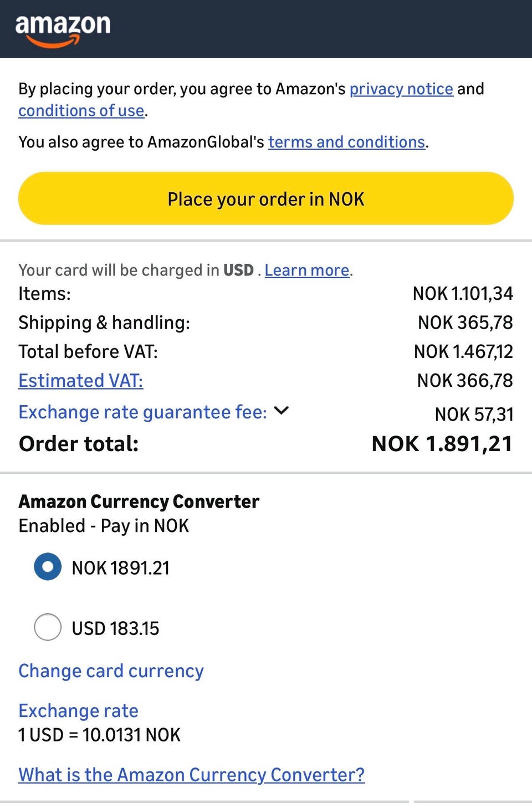Image resolution: width=532 pixels, height=809 pixels.
Task: Click the Items amount NOK 1.101,34
Action: pos(463,294)
